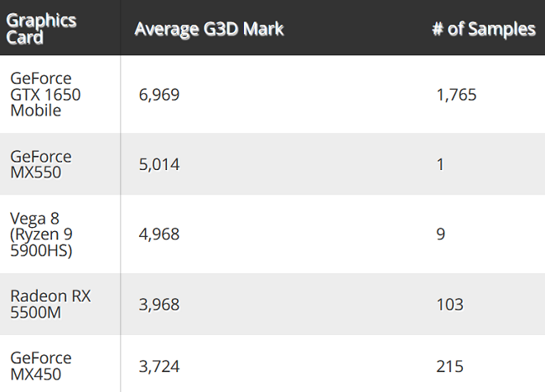545x392 pixels.
Task: Select the sample count 1 for MX550
Action: pos(440,164)
